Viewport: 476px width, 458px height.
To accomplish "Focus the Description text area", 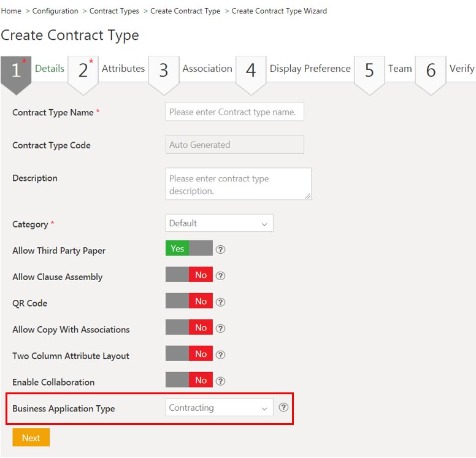I will pyautogui.click(x=238, y=184).
